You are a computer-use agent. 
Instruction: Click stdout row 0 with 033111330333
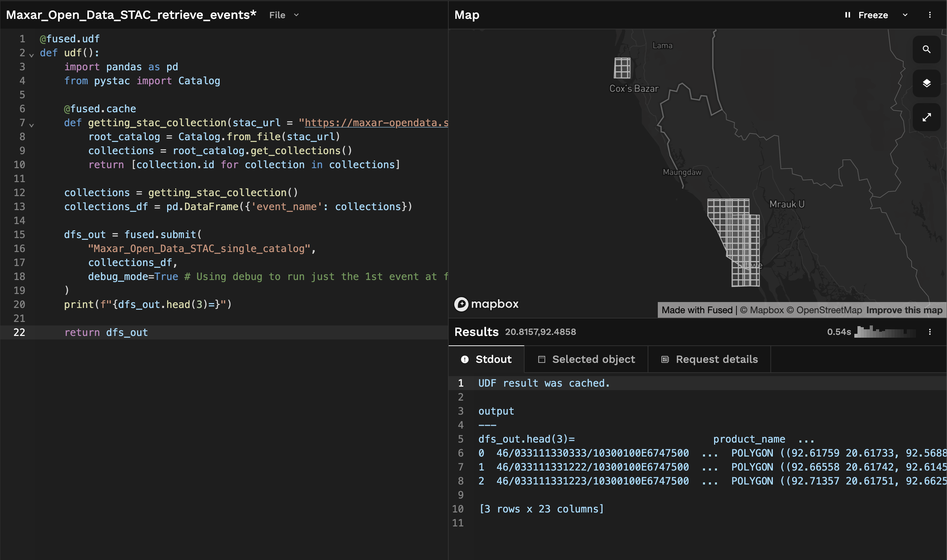(x=712, y=453)
